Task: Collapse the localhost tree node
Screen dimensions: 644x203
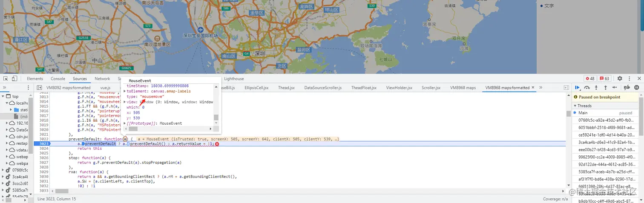Action: pos(7,103)
